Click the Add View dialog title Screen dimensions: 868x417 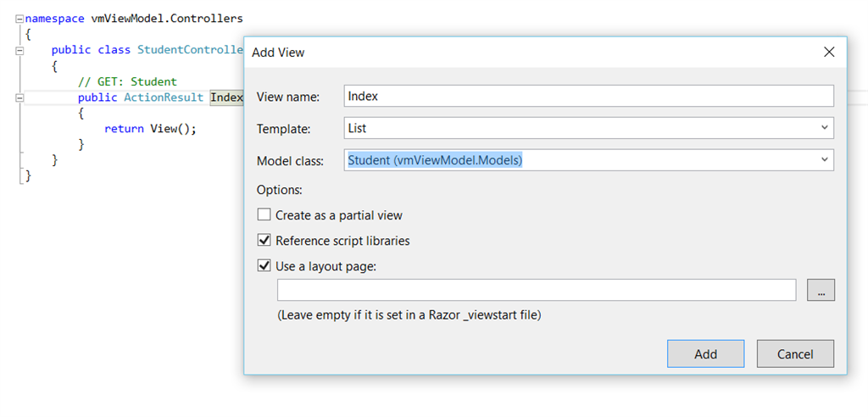pos(278,53)
